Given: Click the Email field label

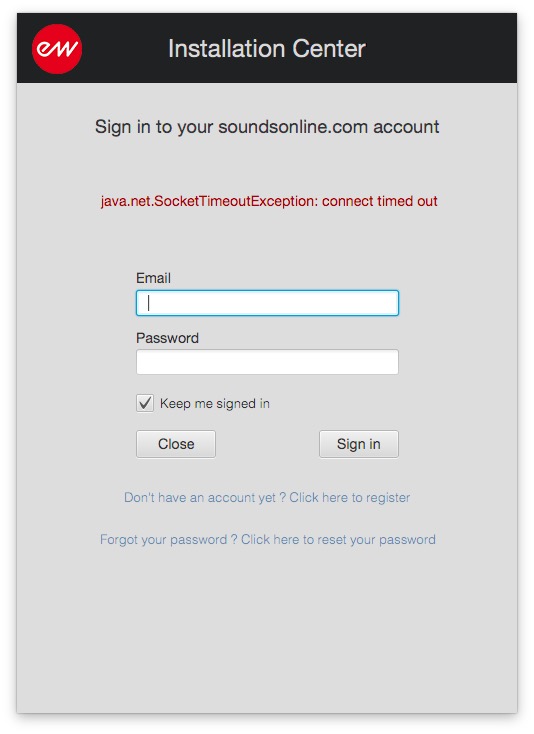Looking at the screenshot, I should pos(153,278).
